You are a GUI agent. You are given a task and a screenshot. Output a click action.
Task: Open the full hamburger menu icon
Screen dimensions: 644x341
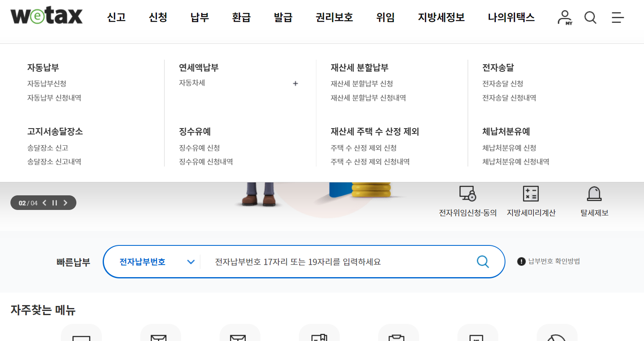coord(618,18)
